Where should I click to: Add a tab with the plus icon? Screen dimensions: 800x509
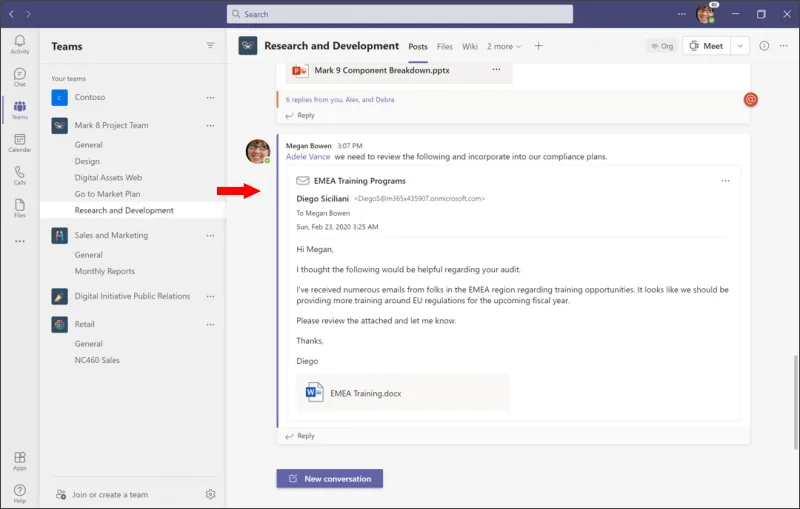pyautogui.click(x=538, y=46)
